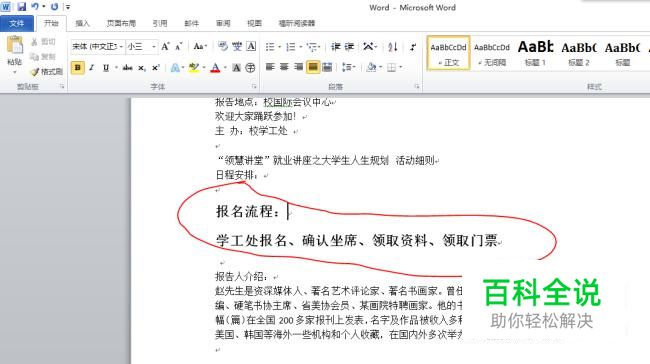Click the Increase Indent icon
The width and height of the screenshot is (650, 364).
pyautogui.click(x=349, y=46)
